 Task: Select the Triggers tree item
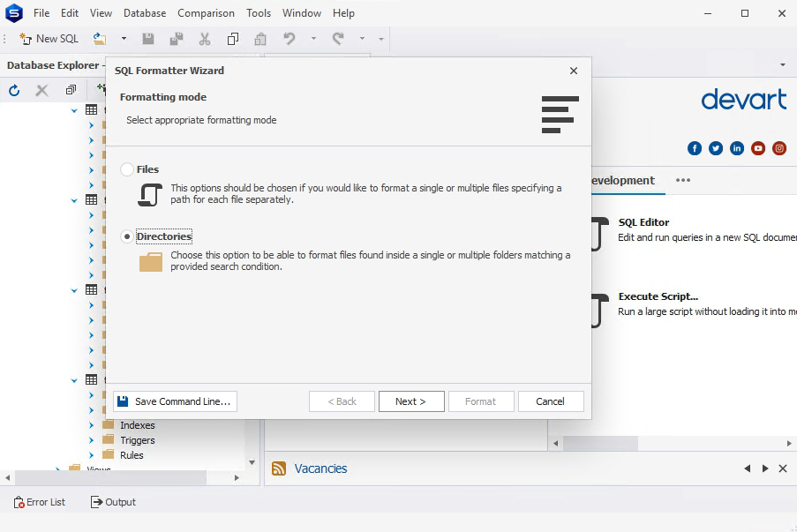click(137, 440)
